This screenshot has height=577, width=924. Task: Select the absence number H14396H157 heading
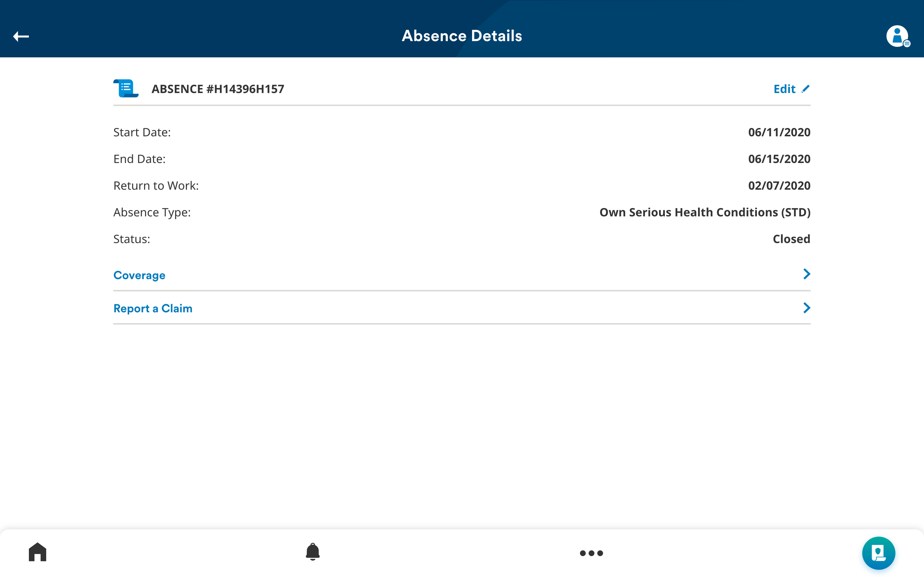click(x=218, y=89)
